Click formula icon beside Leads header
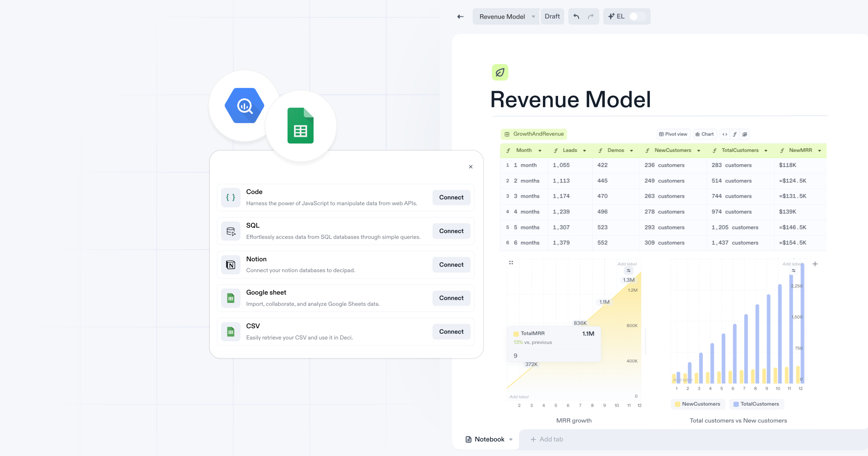This screenshot has height=456, width=868. click(556, 151)
